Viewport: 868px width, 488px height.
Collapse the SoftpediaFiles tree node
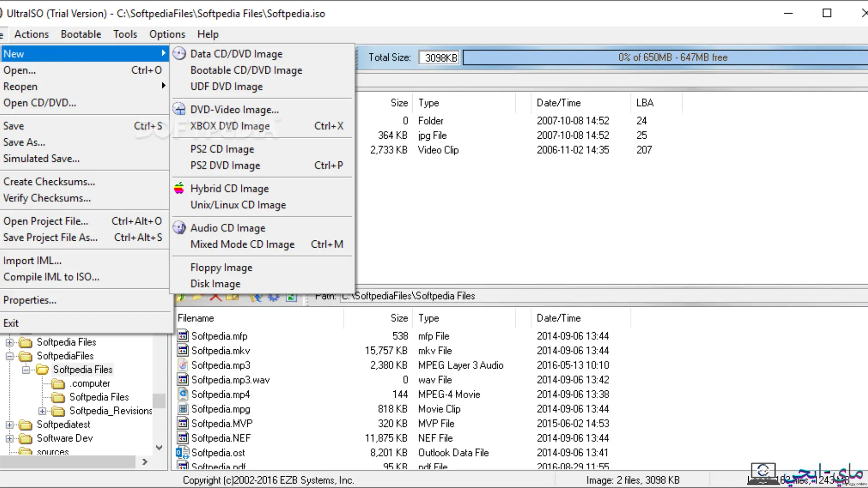[9, 356]
